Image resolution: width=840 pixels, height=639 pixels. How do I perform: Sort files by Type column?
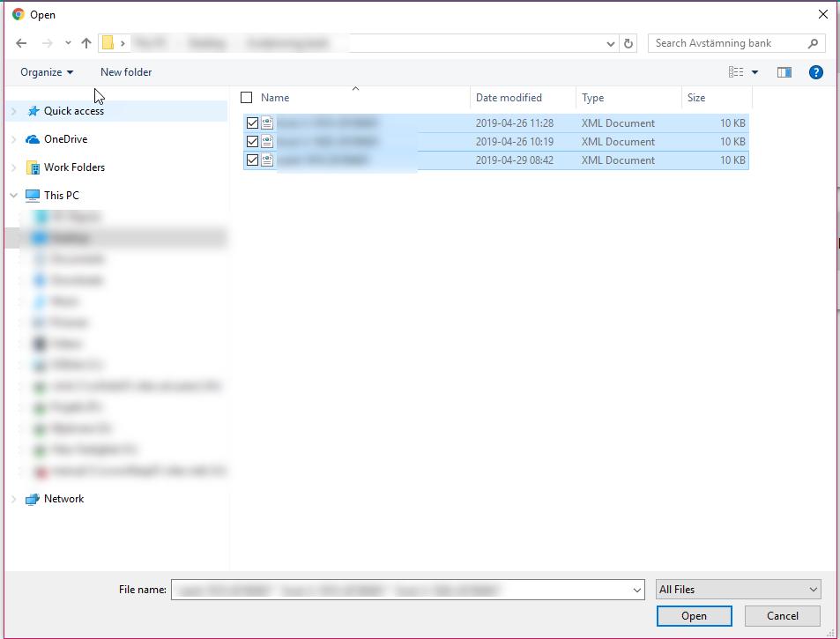click(x=592, y=98)
